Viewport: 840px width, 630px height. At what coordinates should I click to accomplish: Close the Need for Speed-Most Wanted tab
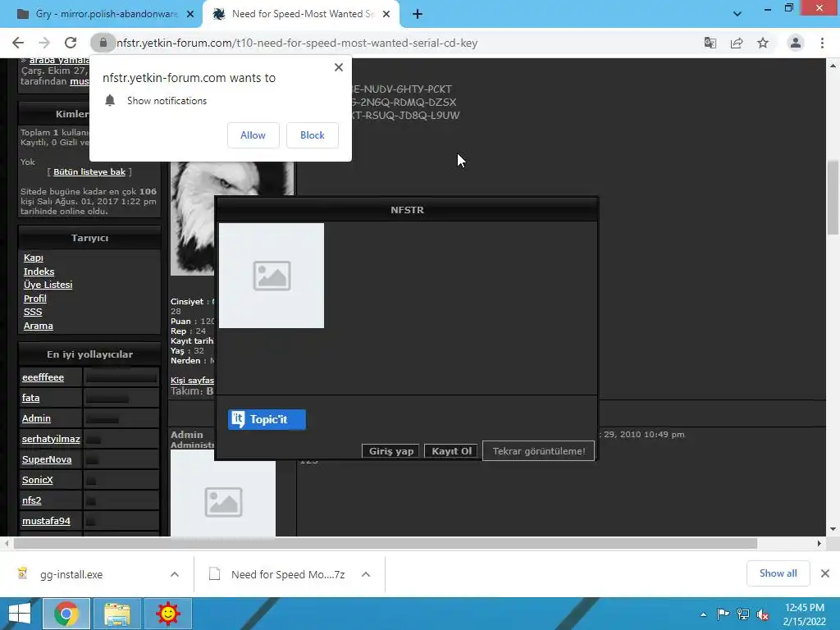[386, 15]
